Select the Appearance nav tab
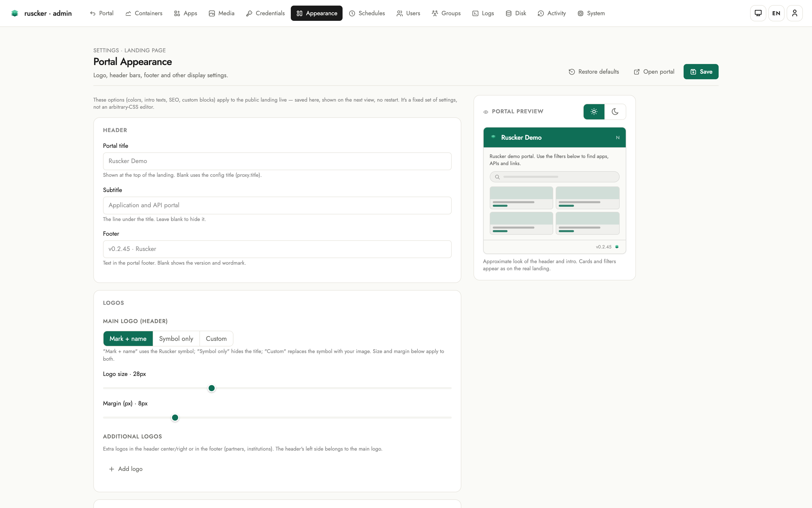812x508 pixels. 316,13
